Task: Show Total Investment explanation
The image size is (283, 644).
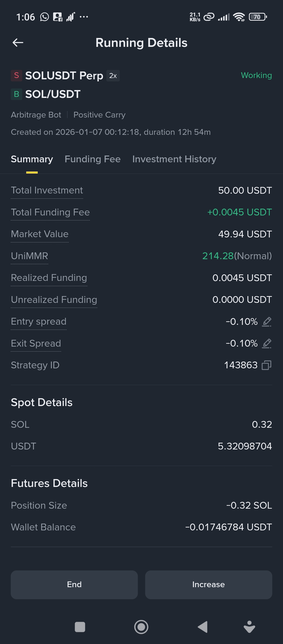Action: pos(47,190)
